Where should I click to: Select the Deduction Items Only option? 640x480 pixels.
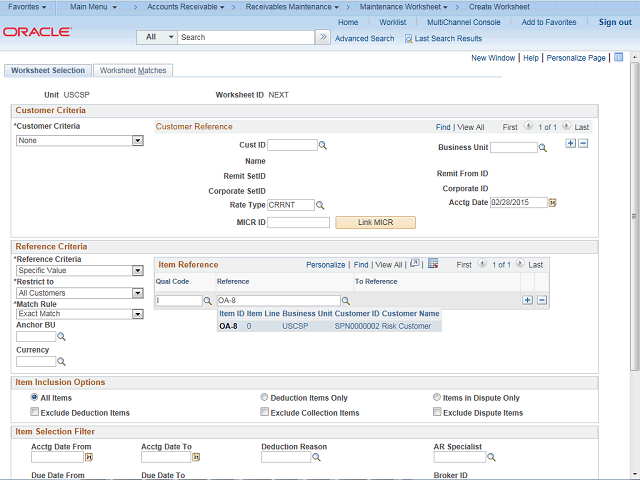coord(264,398)
